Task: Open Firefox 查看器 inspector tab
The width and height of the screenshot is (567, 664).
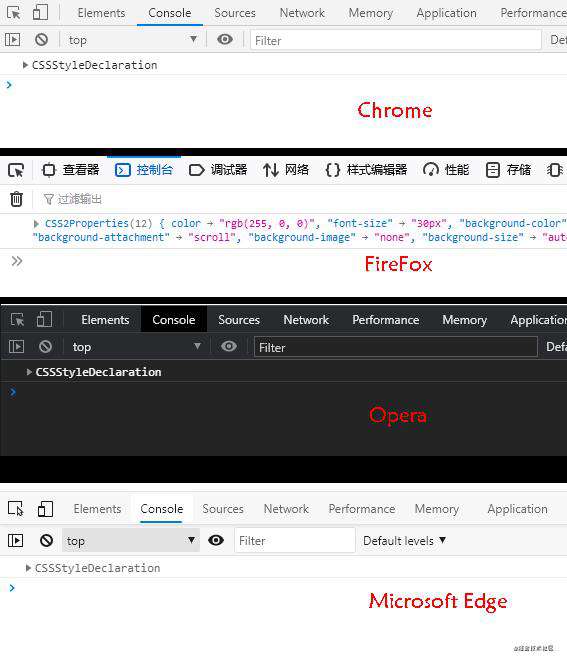Action: (71, 170)
